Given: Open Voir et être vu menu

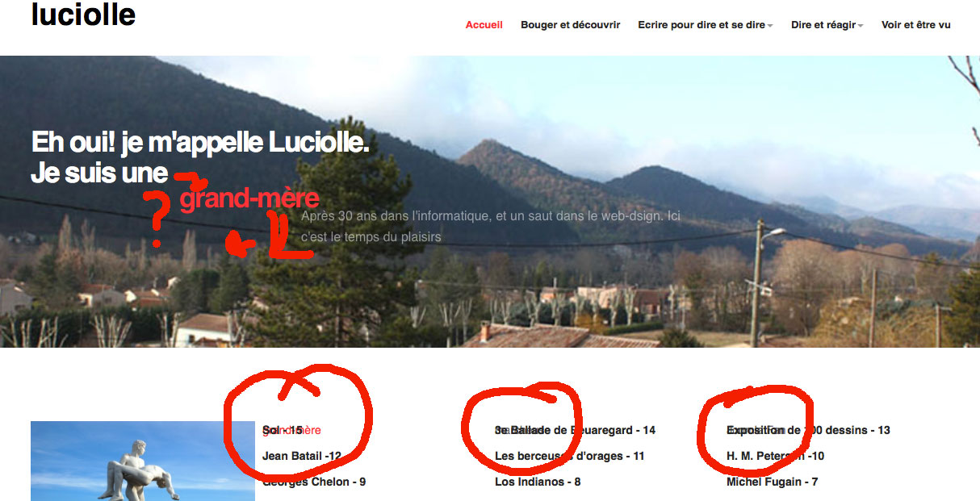Looking at the screenshot, I should coord(916,25).
